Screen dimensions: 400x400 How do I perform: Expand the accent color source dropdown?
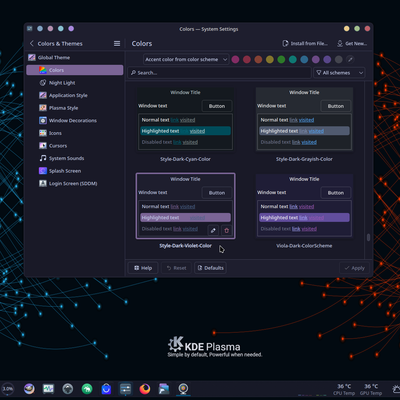click(x=186, y=59)
